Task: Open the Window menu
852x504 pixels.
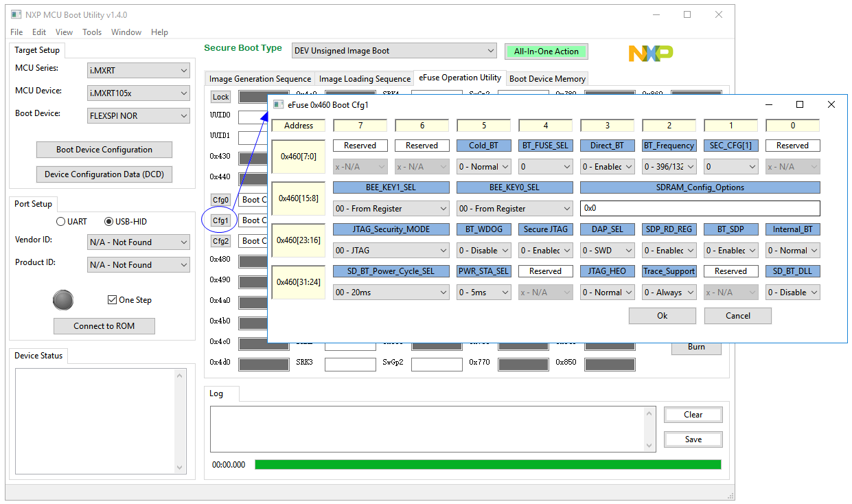Action: tap(126, 32)
